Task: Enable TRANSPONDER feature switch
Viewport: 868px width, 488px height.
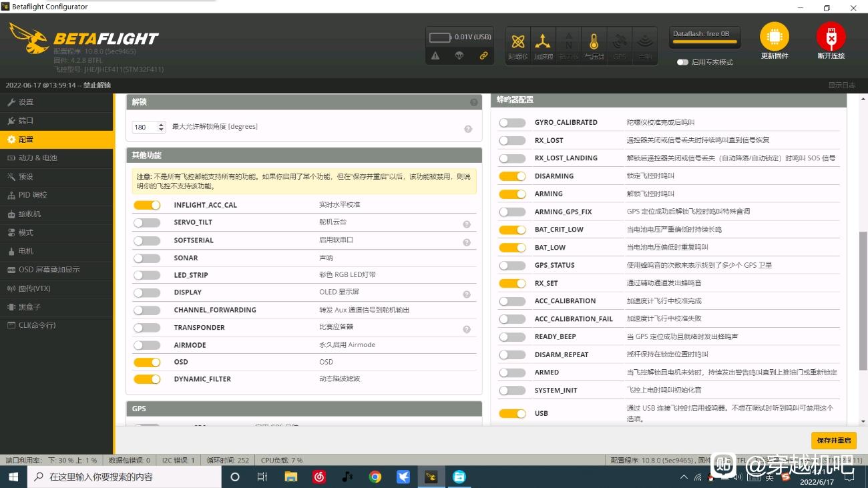Action: coord(147,328)
